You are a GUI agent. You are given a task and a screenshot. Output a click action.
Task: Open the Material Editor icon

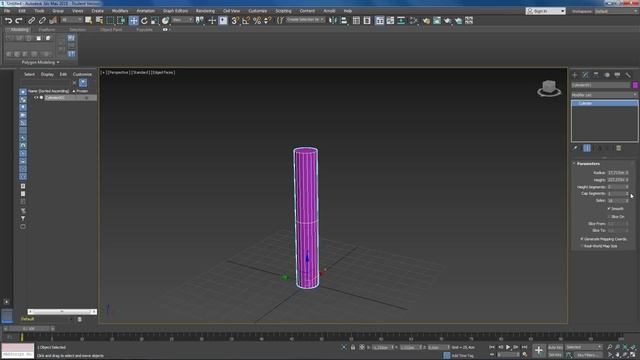pos(414,20)
